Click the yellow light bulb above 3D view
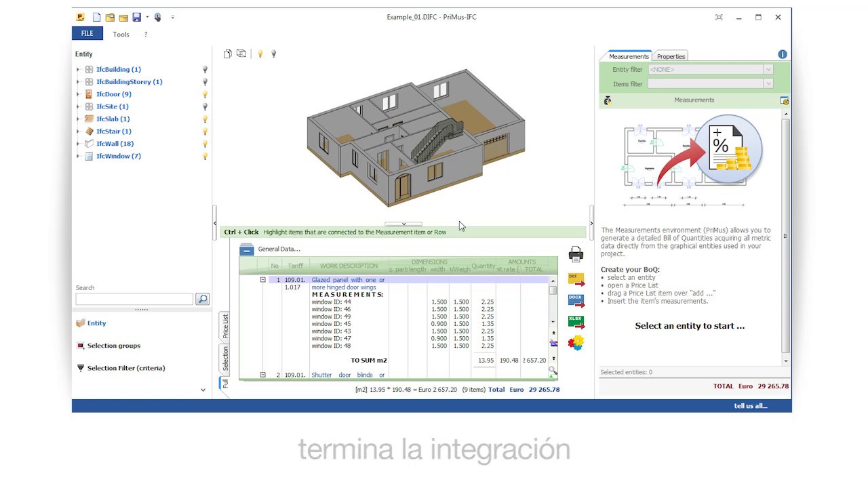The height and width of the screenshot is (488, 868). (260, 54)
